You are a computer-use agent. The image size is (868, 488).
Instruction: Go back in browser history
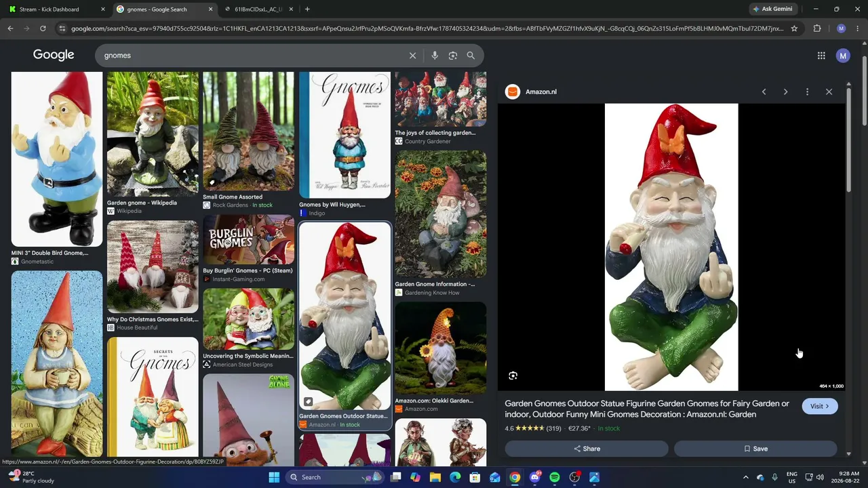10,28
